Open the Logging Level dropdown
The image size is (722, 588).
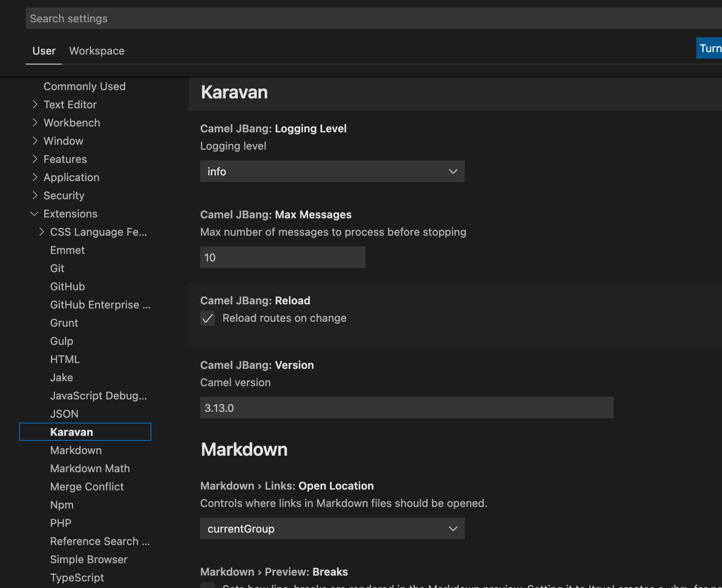(x=332, y=171)
